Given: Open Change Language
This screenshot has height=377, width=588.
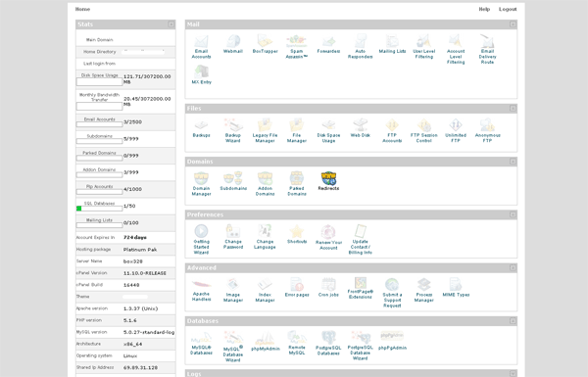Looking at the screenshot, I should 265,237.
